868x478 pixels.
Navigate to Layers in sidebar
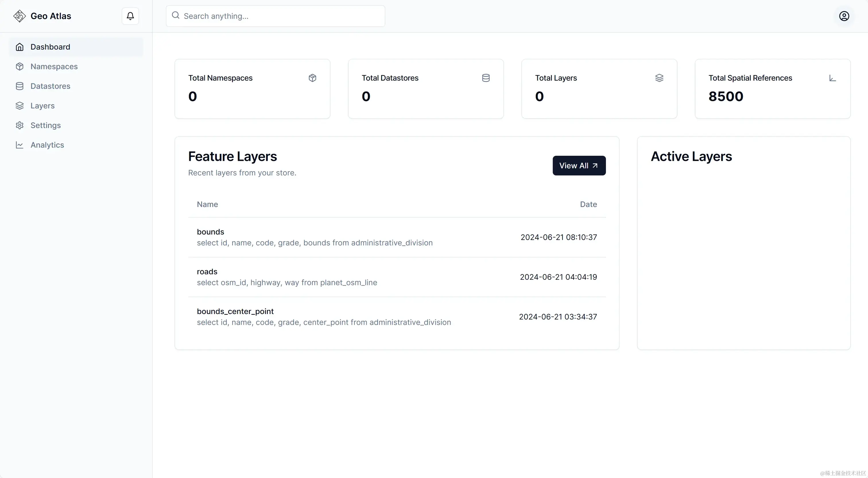pyautogui.click(x=42, y=106)
